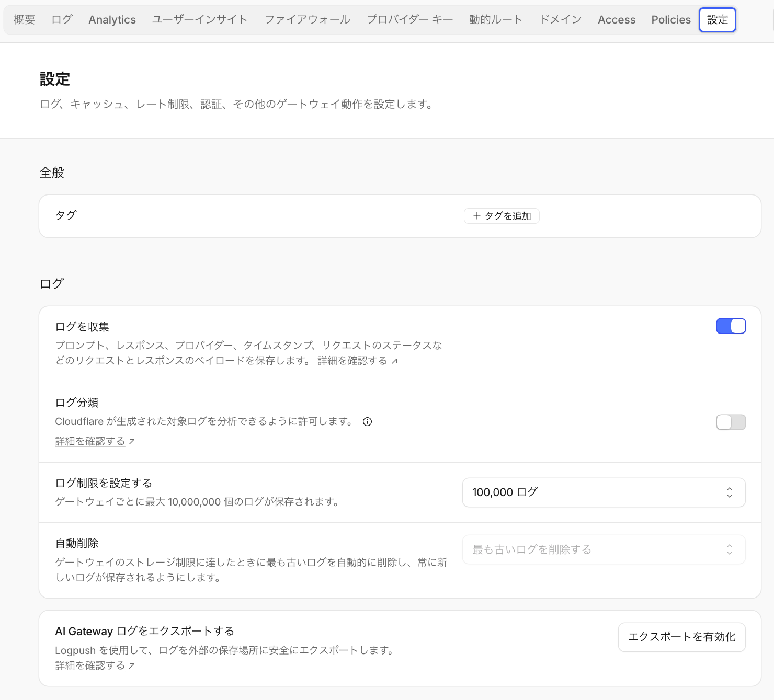The width and height of the screenshot is (774, 700).
Task: Open 詳細を確認する link under ログを収集
Action: [x=352, y=361]
